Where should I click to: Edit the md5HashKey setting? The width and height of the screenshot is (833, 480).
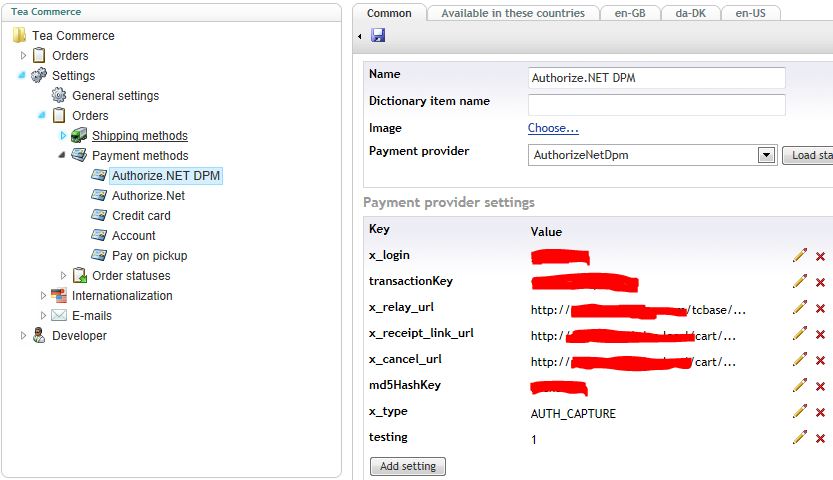coord(800,385)
